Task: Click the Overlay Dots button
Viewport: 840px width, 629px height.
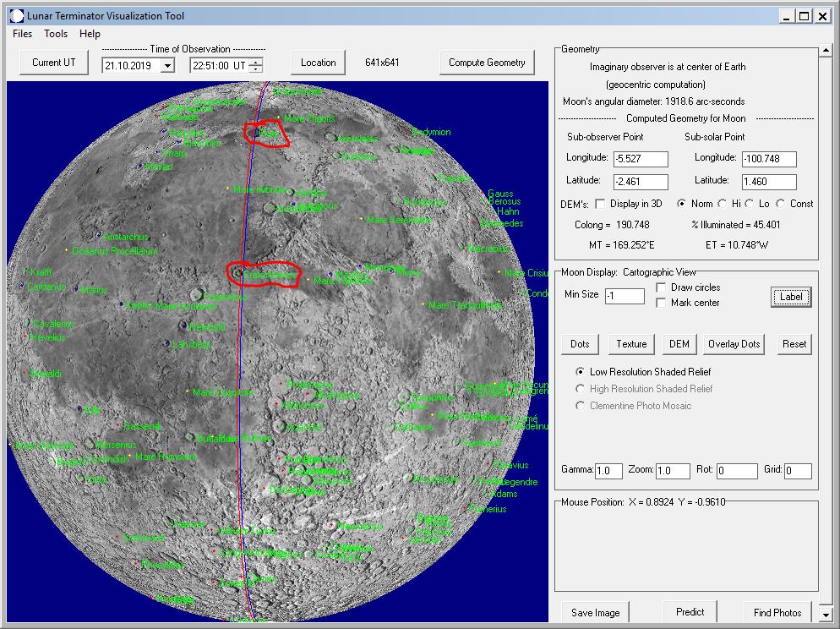Action: pos(733,344)
